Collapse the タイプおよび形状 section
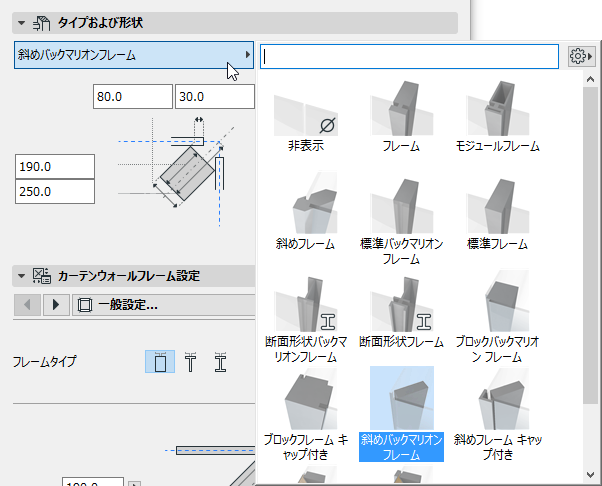 point(22,23)
